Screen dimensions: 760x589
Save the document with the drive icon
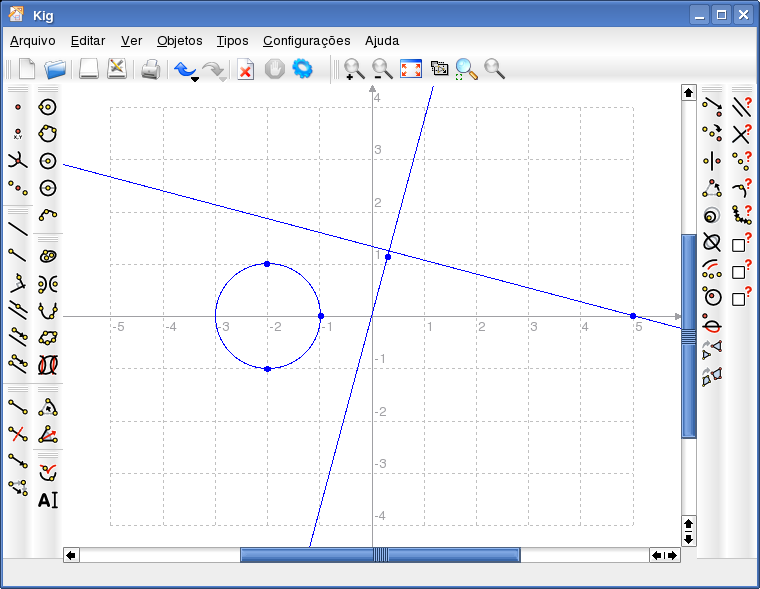tap(89, 69)
